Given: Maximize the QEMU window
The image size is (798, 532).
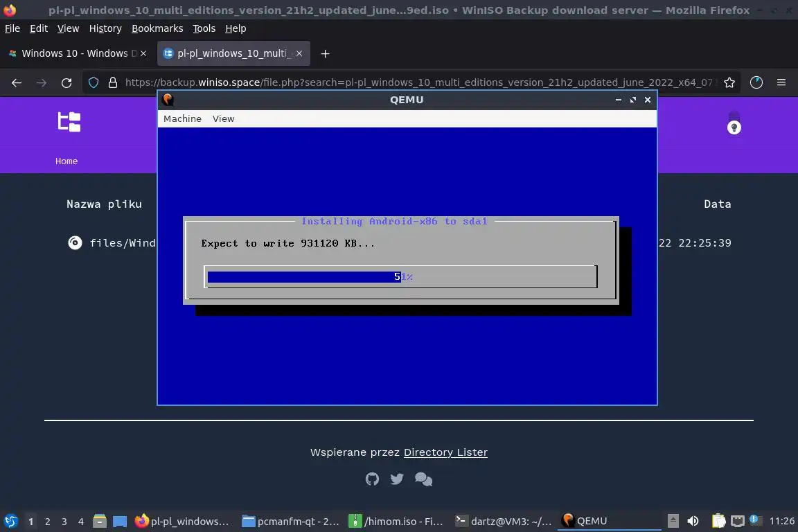Looking at the screenshot, I should [x=633, y=100].
